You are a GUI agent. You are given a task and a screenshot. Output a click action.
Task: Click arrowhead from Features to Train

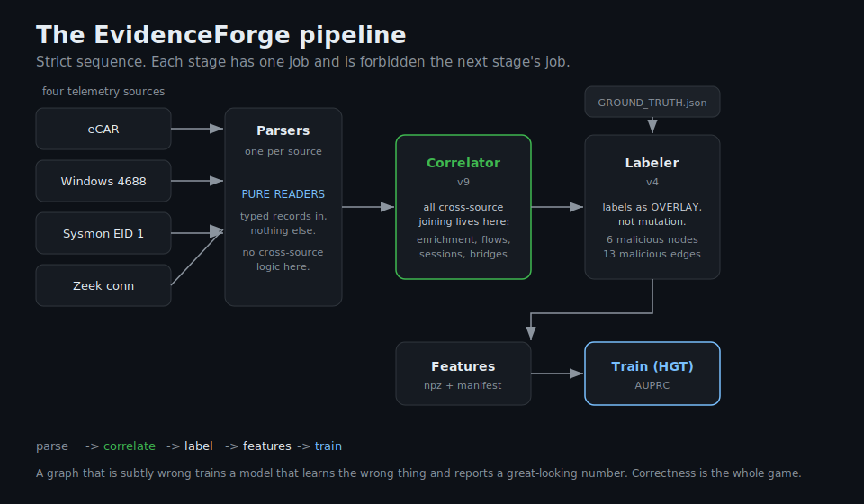click(576, 373)
